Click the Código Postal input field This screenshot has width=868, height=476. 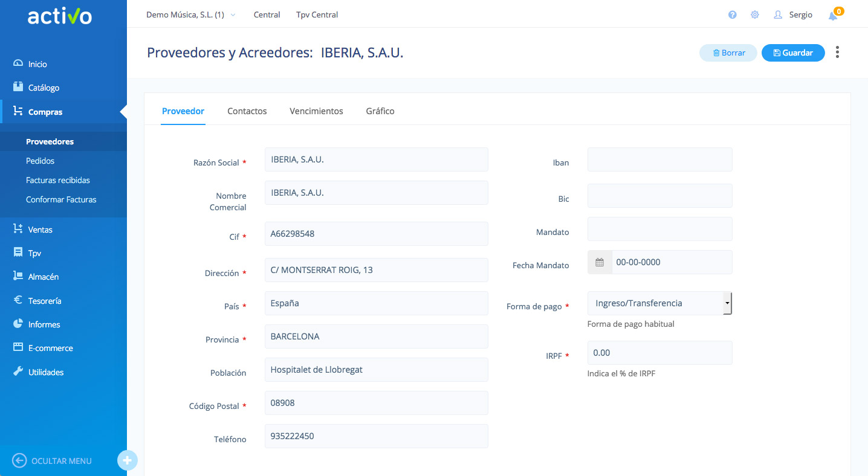[x=376, y=403]
